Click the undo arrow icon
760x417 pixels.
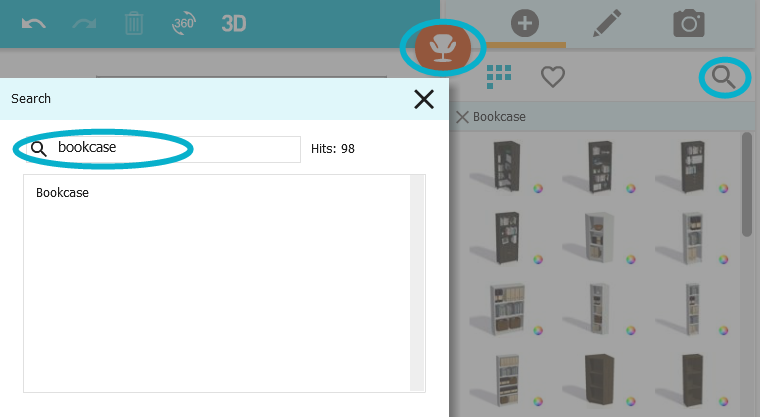click(x=33, y=23)
